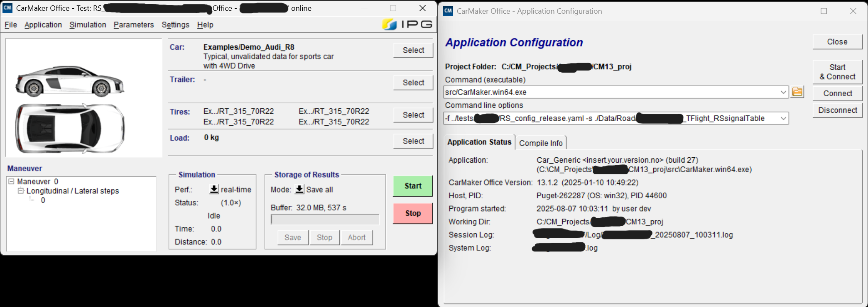Image resolution: width=868 pixels, height=307 pixels.
Task: Open the Perf. real-time download arrow menu
Action: [x=214, y=189]
